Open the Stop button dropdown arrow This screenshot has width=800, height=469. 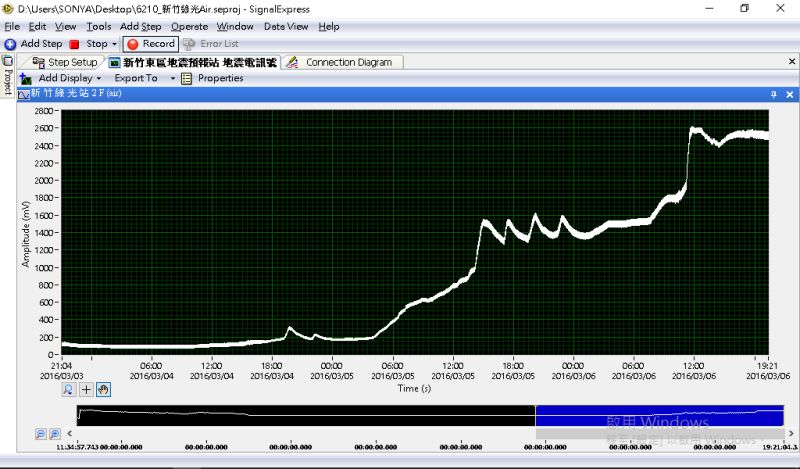tap(114, 44)
